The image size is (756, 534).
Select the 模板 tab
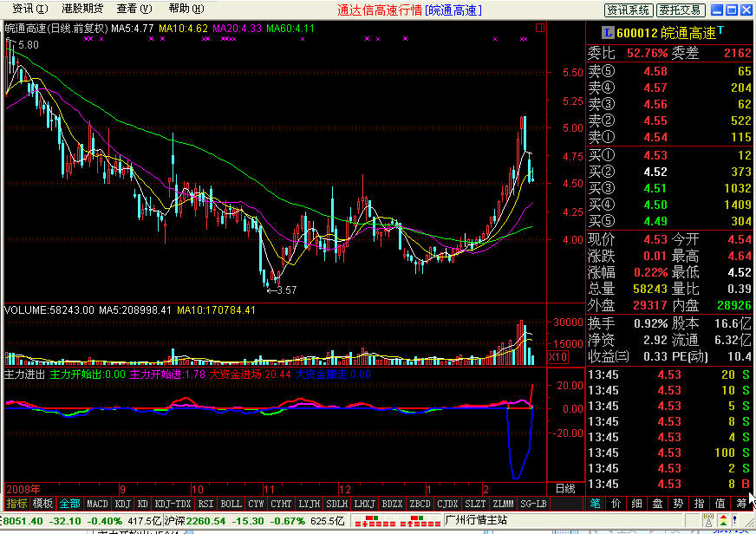pos(42,504)
